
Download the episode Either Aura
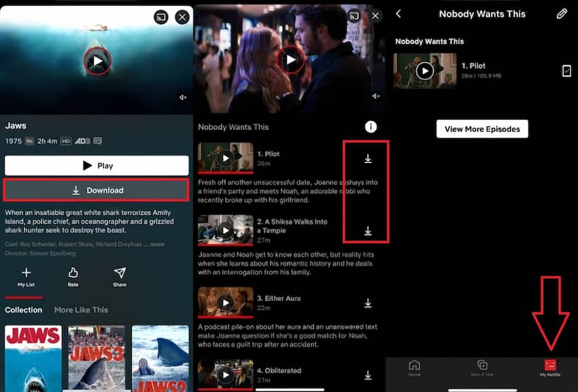368,303
